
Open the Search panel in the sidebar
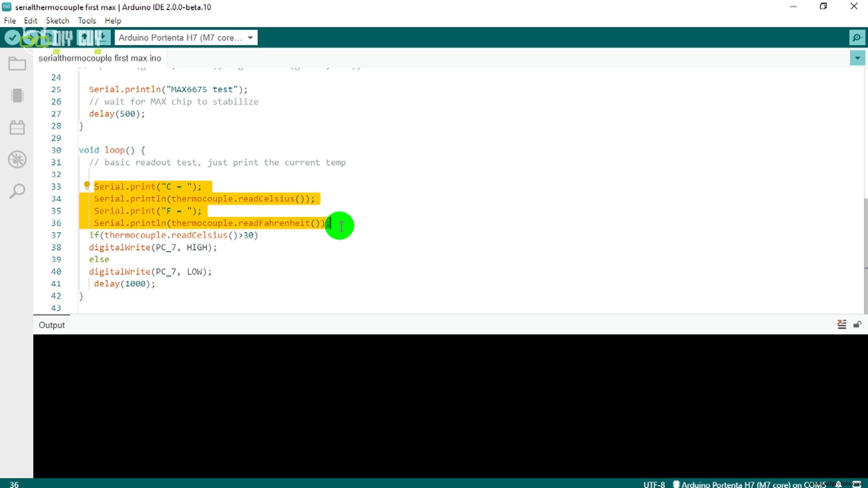(17, 191)
